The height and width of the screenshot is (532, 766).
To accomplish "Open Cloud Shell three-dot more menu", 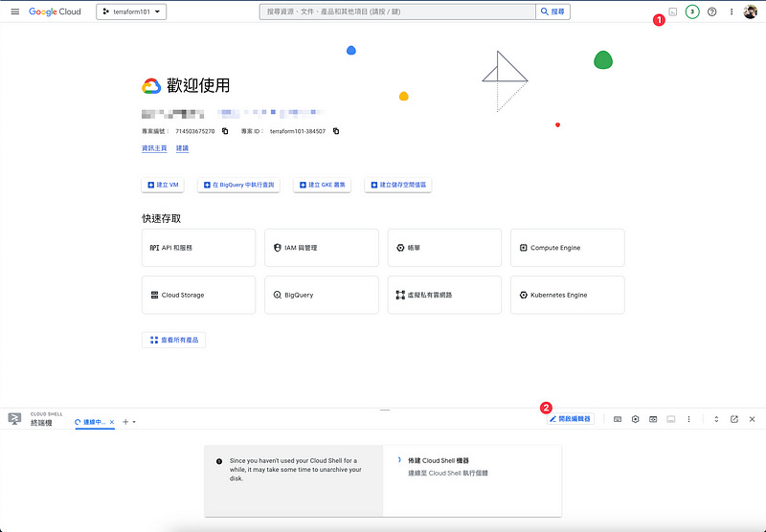I will click(688, 419).
